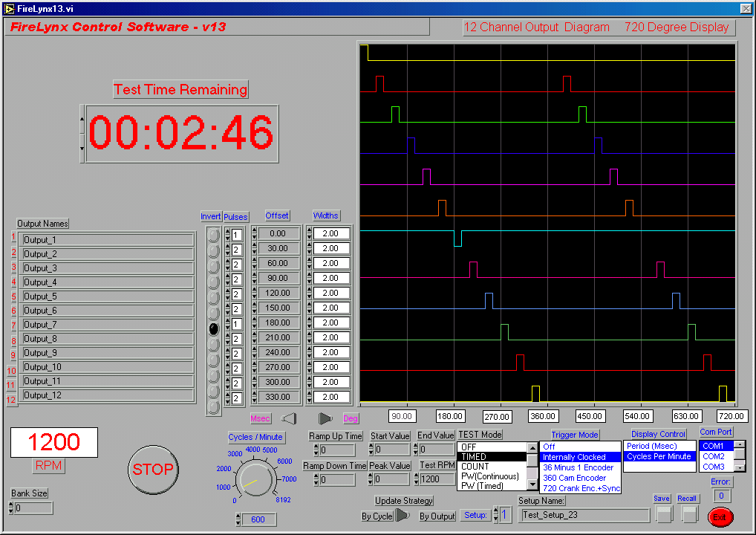This screenshot has height=535, width=756.
Task: Click the left-pointing arrow beside Msec
Action: point(290,419)
